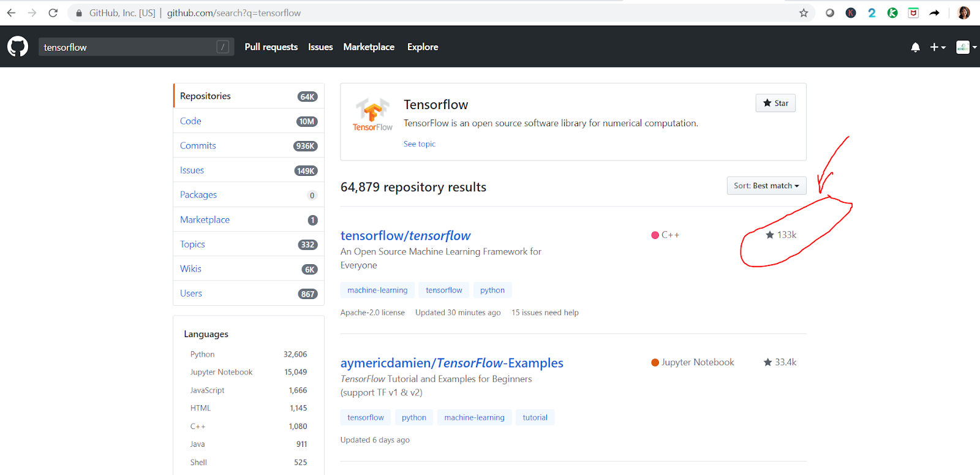Open the Explore navigation item
Image resolution: width=980 pixels, height=475 pixels.
pyautogui.click(x=423, y=47)
